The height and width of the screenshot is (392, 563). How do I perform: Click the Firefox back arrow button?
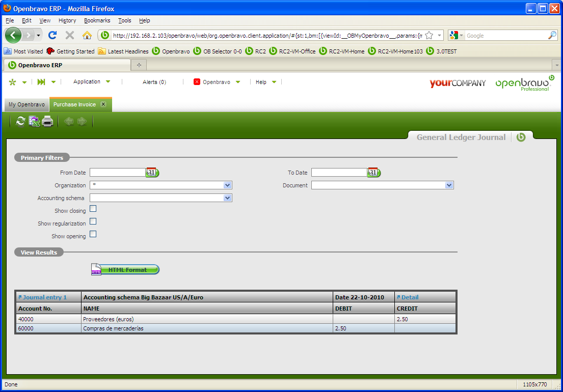(13, 35)
